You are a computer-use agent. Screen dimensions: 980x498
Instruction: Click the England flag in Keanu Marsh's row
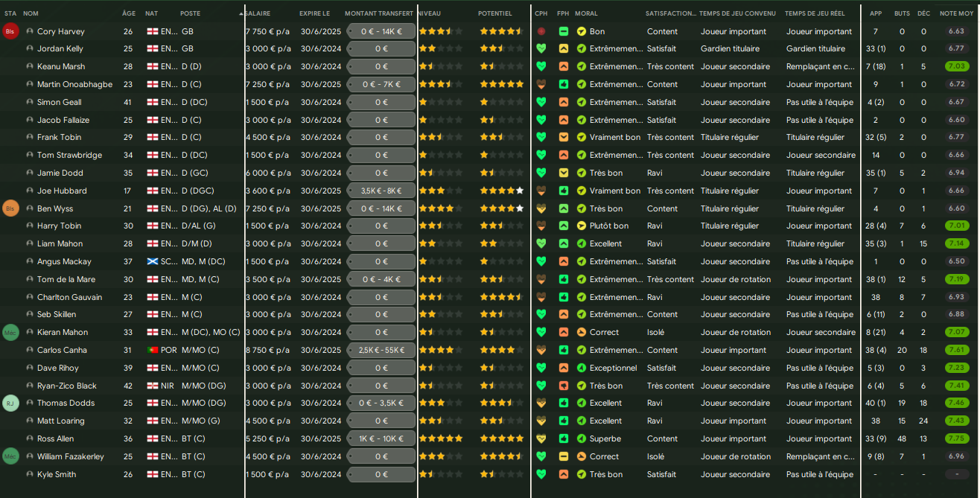click(153, 66)
